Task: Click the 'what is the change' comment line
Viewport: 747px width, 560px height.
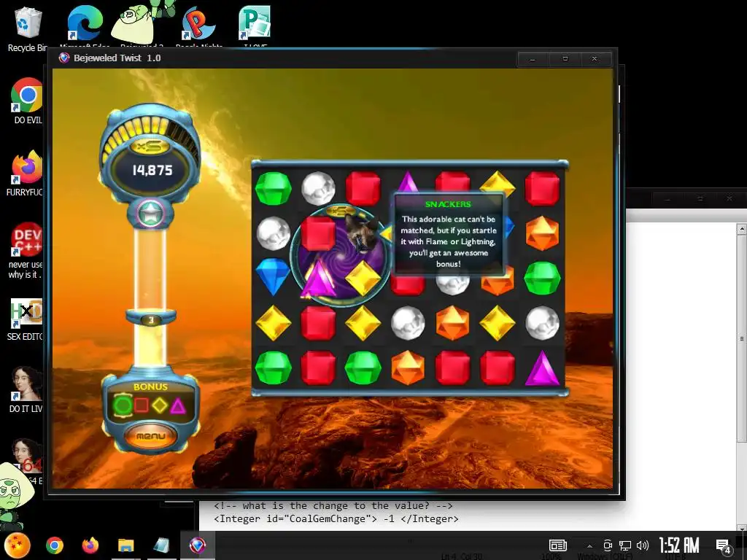Action: pyautogui.click(x=333, y=506)
